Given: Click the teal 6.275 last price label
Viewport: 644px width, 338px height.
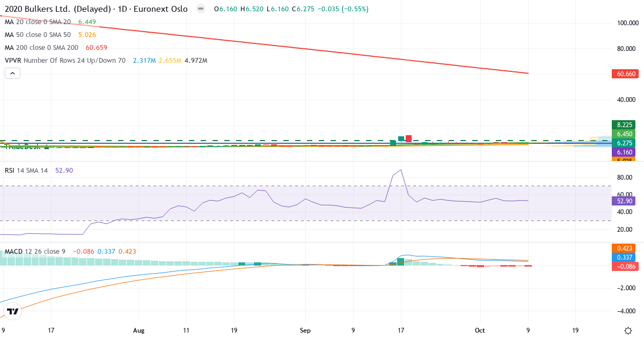Looking at the screenshot, I should (625, 143).
